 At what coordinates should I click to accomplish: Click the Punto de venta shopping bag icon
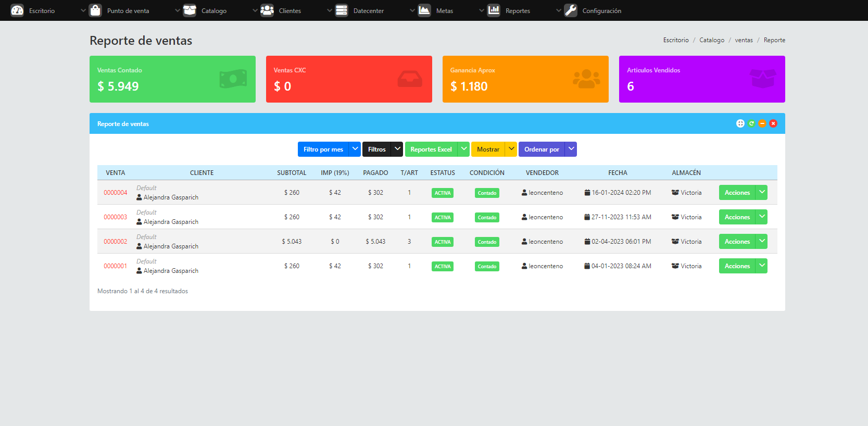(95, 10)
